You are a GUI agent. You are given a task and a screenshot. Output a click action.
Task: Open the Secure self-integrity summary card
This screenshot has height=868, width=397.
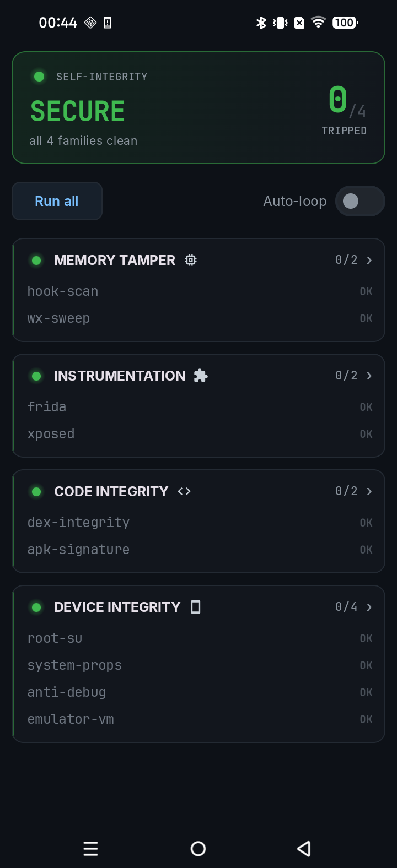198,108
